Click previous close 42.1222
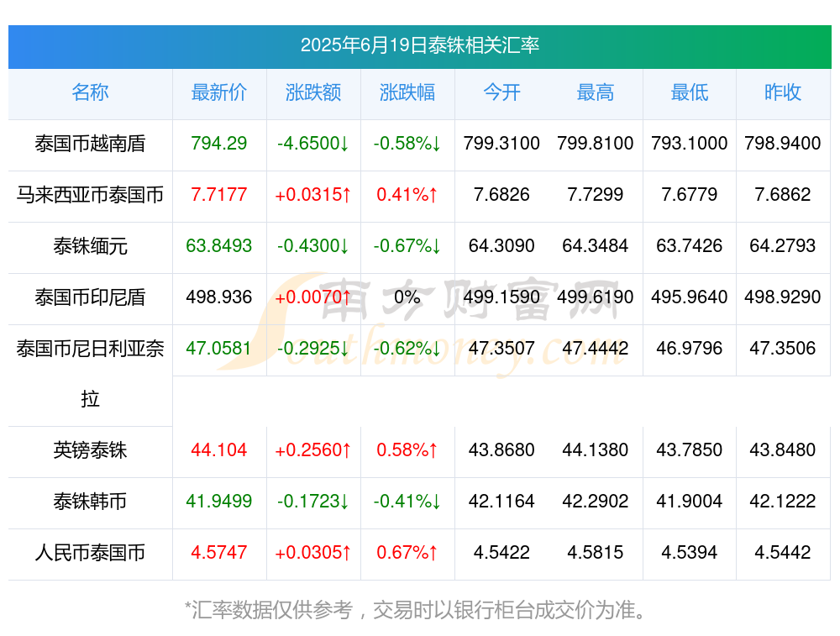 783,501
